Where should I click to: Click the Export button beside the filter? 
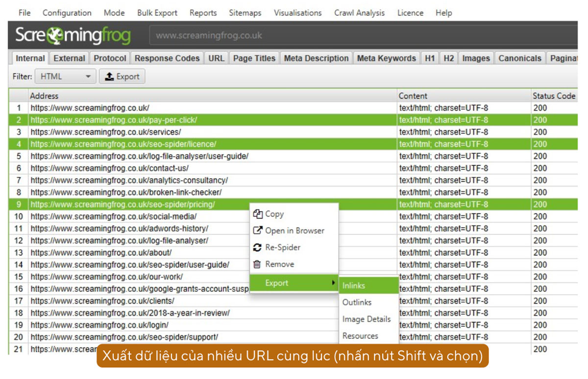(x=122, y=76)
